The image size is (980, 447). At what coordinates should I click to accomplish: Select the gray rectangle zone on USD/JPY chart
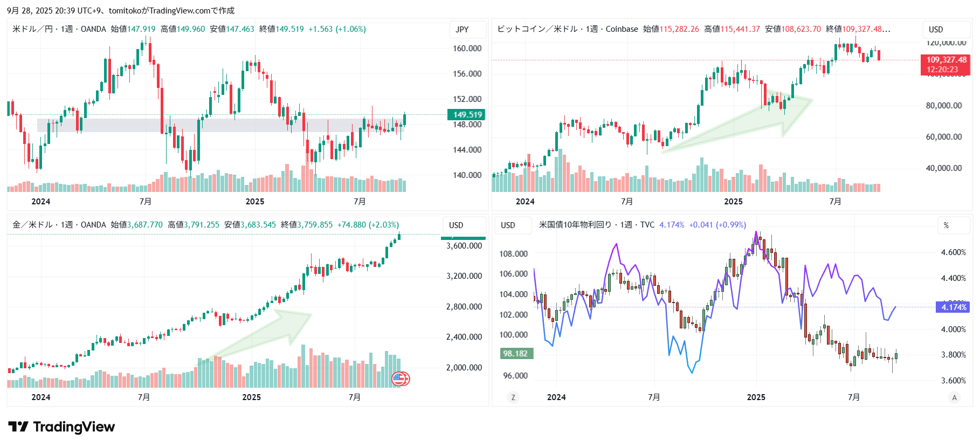(x=216, y=125)
